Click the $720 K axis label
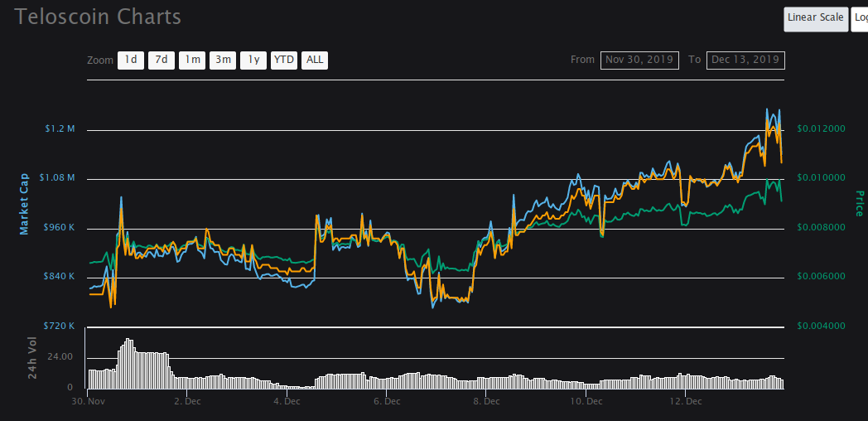Viewport: 868px width, 421px height. point(59,326)
